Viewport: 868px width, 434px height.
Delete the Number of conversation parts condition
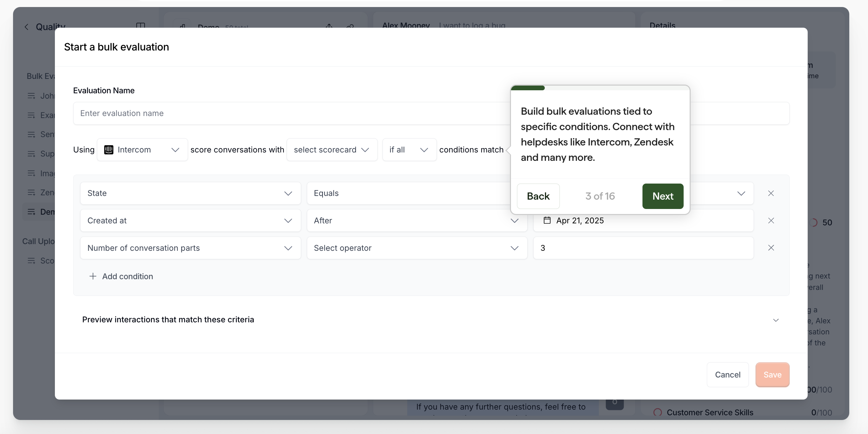pos(771,248)
